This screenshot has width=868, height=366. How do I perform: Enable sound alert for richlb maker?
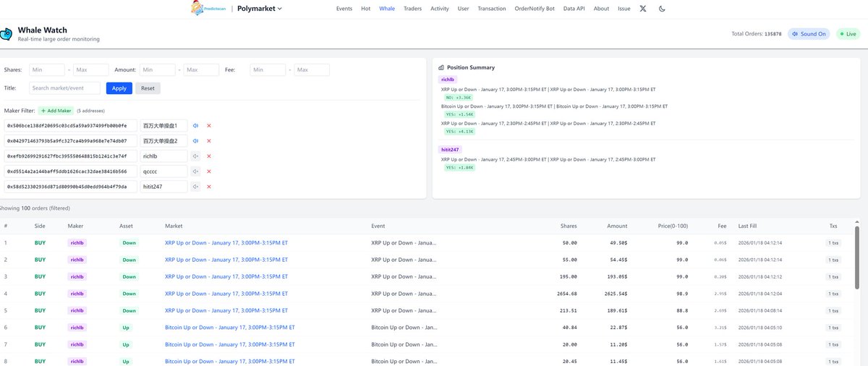click(x=195, y=156)
